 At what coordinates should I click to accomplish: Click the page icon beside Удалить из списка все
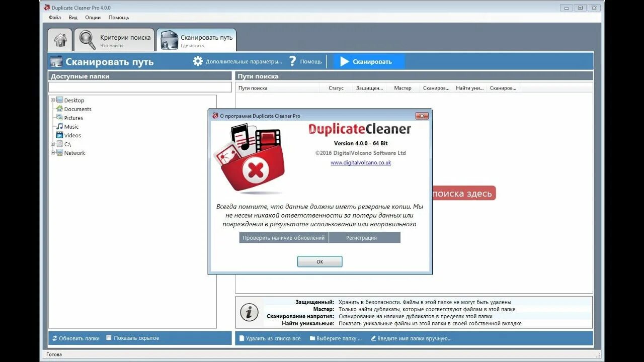tap(242, 338)
